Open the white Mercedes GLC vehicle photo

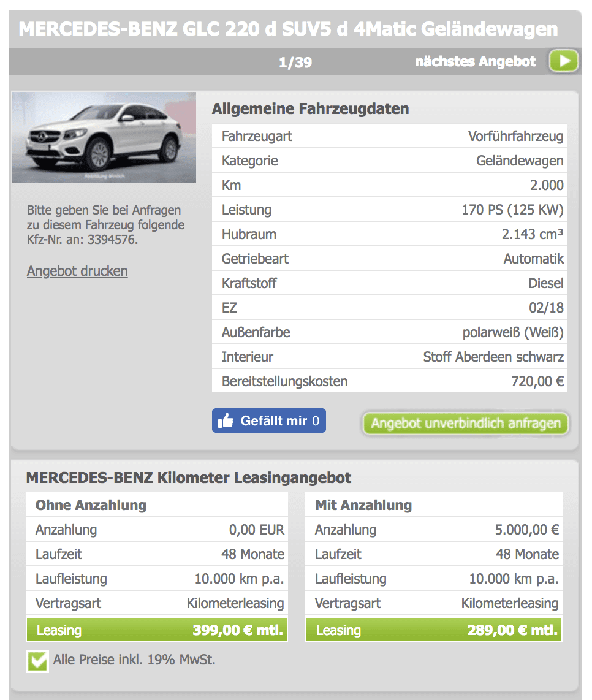pos(104,137)
